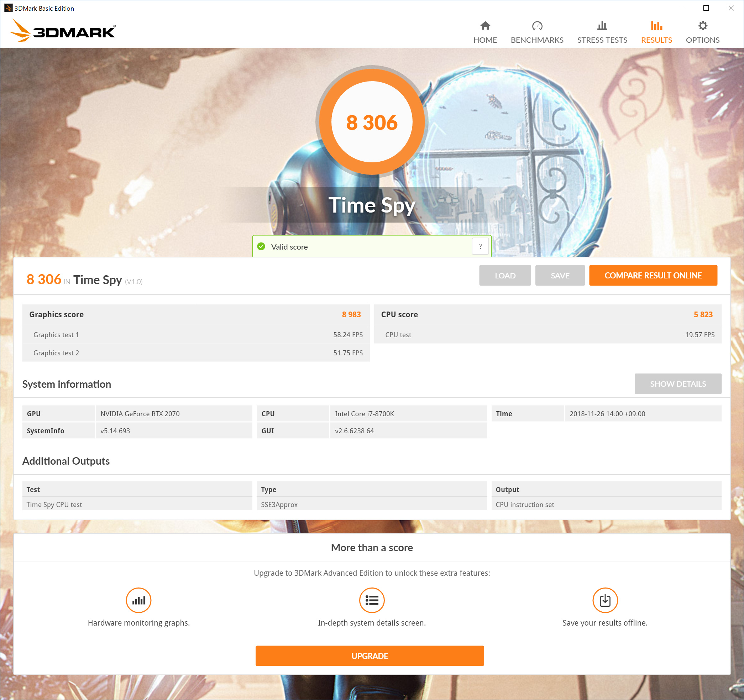Click the CPU score value 5 823
744x700 pixels.
pyautogui.click(x=703, y=314)
